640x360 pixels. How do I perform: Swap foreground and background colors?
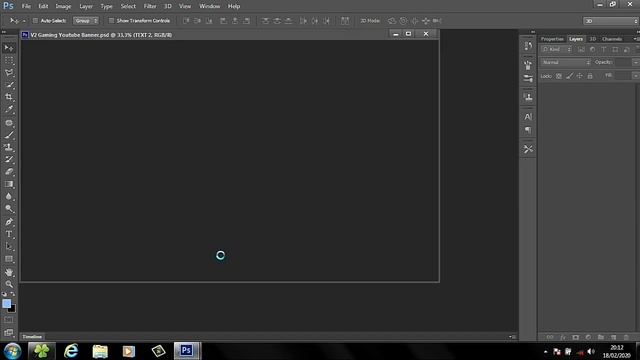tap(13, 294)
